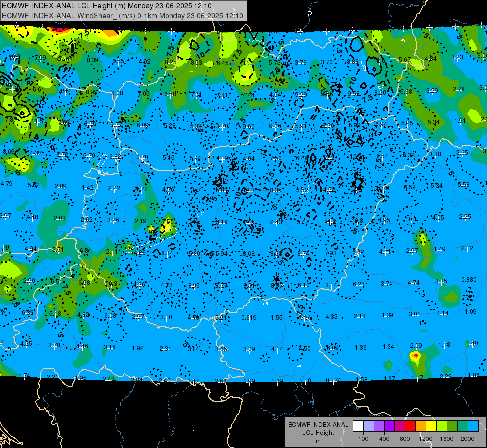Click the 'LCL-Height (m)' title line
Image resolution: width=487 pixels, height=448 pixels.
tap(107, 6)
